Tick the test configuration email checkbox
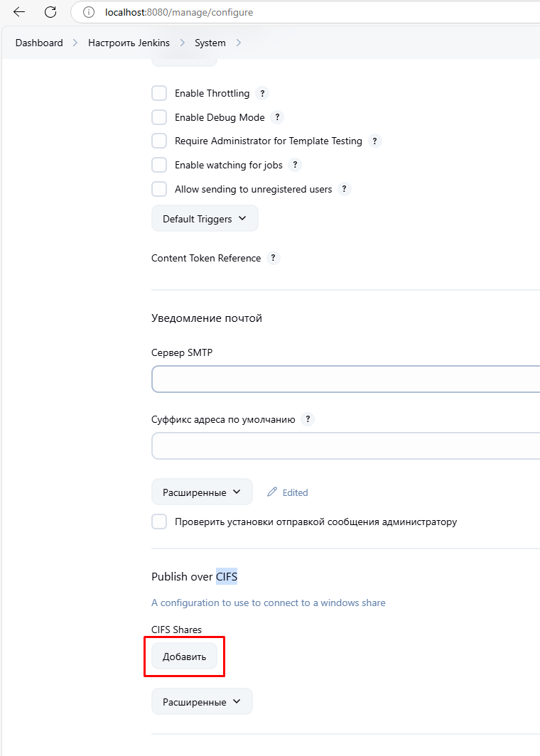 point(159,522)
